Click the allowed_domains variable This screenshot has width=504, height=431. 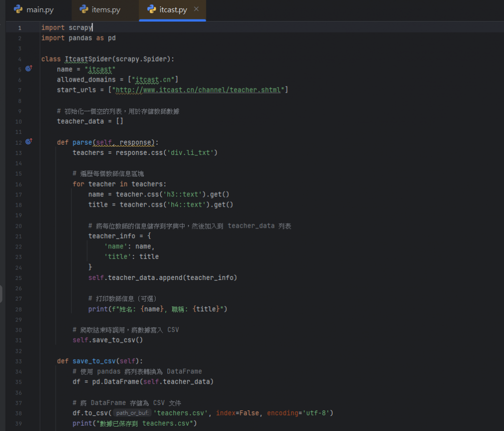pyautogui.click(x=86, y=79)
